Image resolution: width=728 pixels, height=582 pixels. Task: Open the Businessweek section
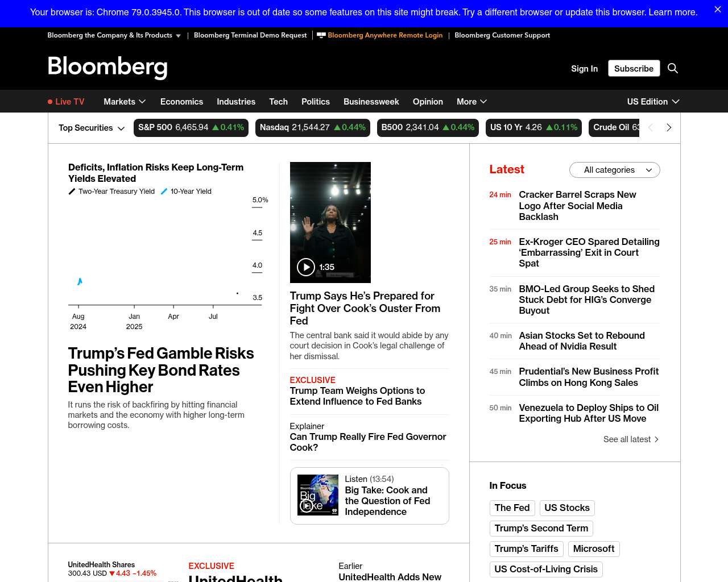(371, 102)
